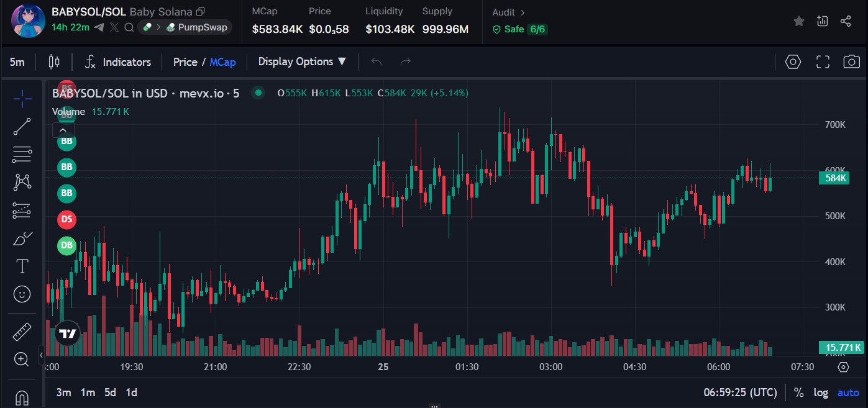Open the candlestick chart type selector
The image size is (868, 408).
54,62
